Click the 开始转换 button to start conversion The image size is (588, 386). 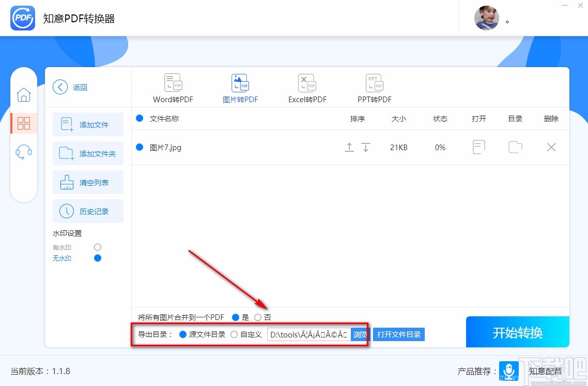pyautogui.click(x=517, y=332)
